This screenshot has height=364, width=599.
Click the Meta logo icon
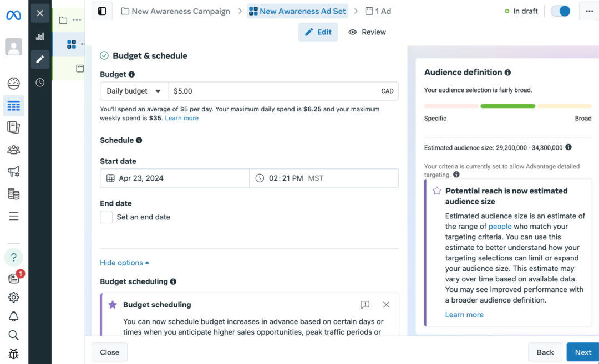pyautogui.click(x=14, y=15)
